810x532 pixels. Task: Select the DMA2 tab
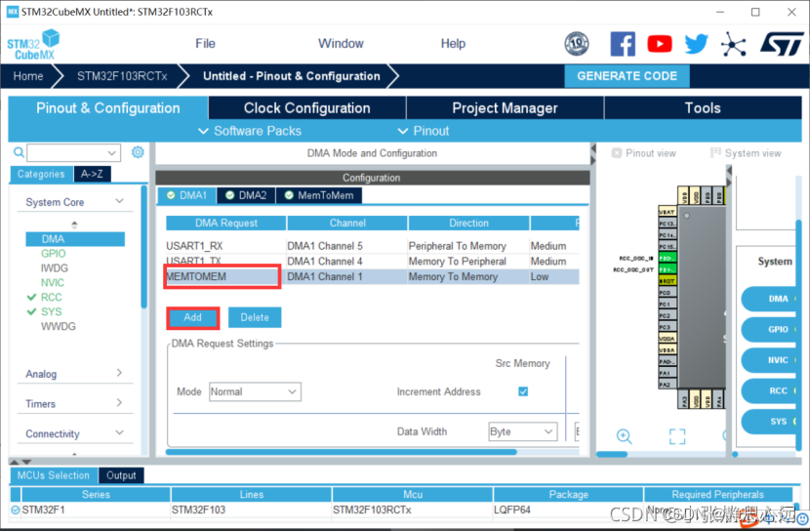click(246, 195)
